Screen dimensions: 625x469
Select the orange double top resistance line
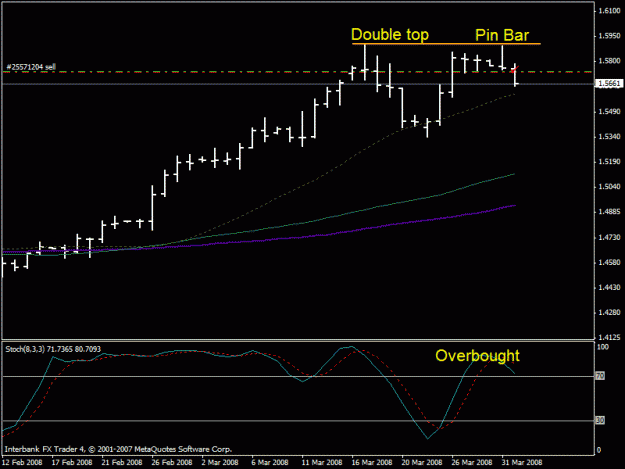[446, 43]
